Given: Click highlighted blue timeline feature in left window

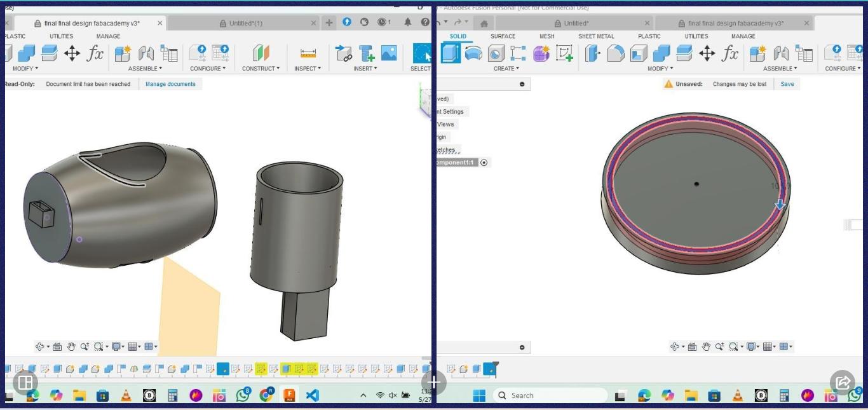Looking at the screenshot, I should (x=223, y=369).
